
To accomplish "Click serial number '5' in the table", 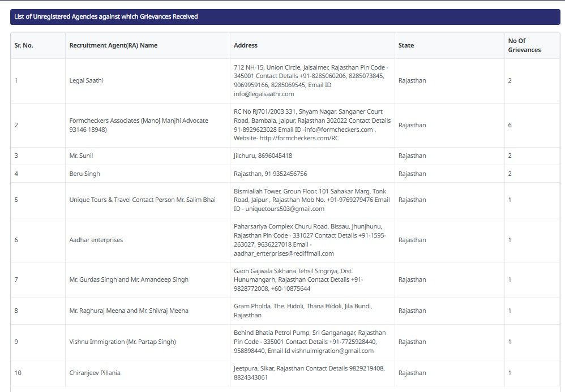I will [16, 200].
